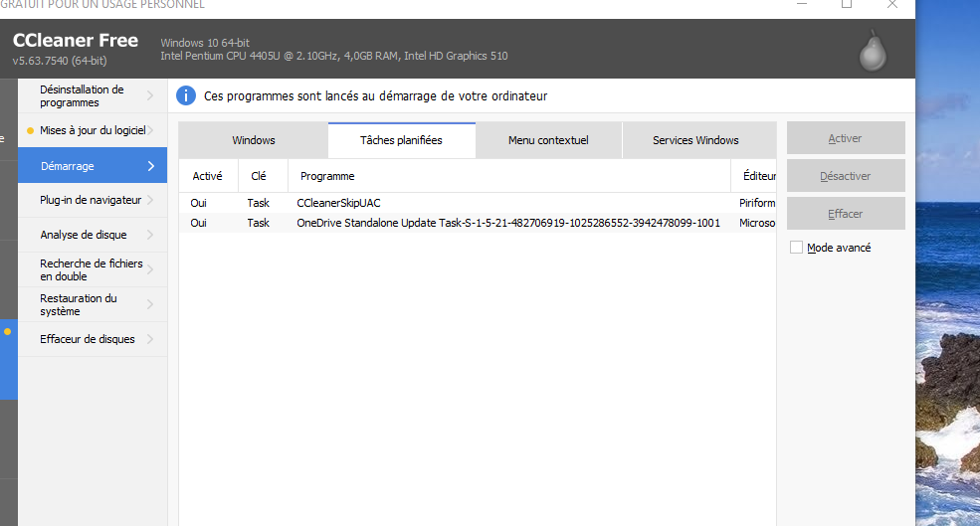Expand Plug-in de navigateur chevron
Image resolution: width=980 pixels, height=526 pixels.
point(150,200)
